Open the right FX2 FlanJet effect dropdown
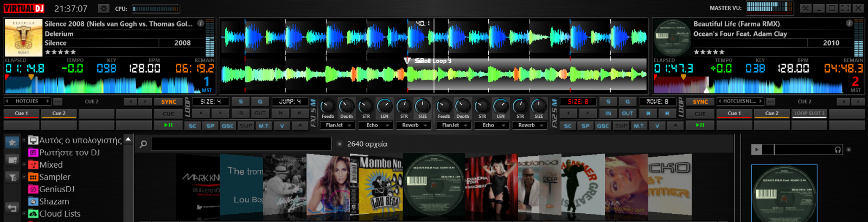Screen dimensions: 868x222 coord(454,125)
